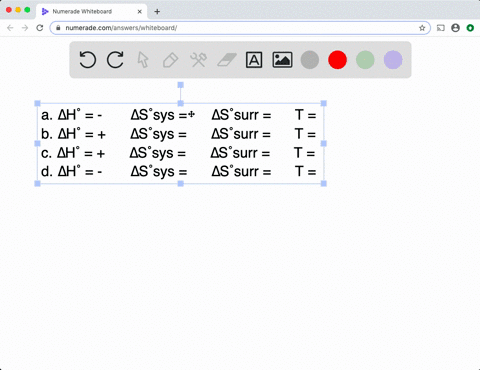Click 'ΔS°surr =' in row a
The width and height of the screenshot is (480, 370).
[241, 115]
